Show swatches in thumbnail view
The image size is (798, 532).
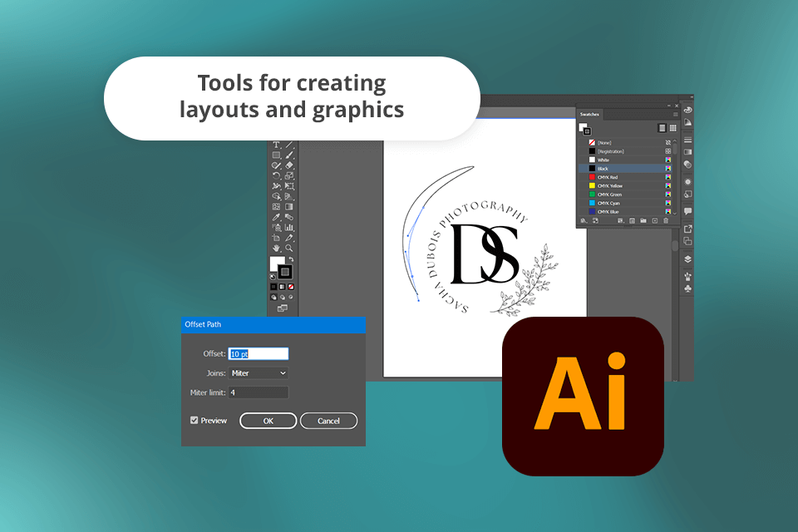coord(672,128)
